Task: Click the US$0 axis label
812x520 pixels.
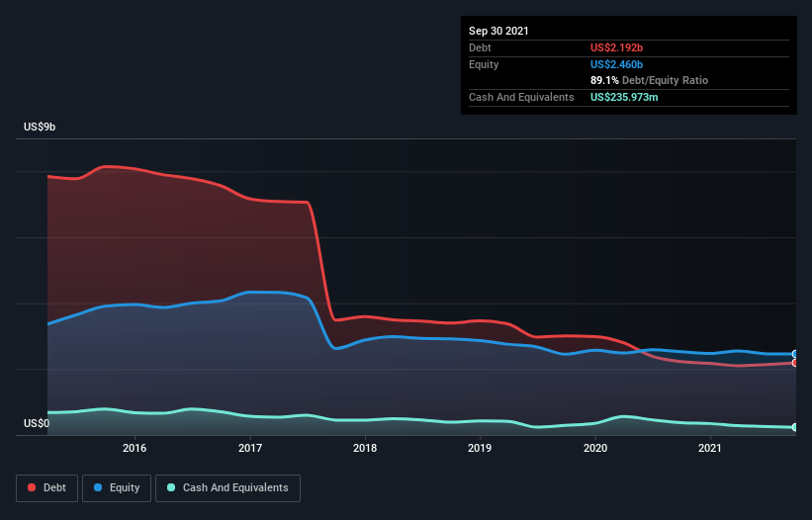Action: pyautogui.click(x=37, y=423)
